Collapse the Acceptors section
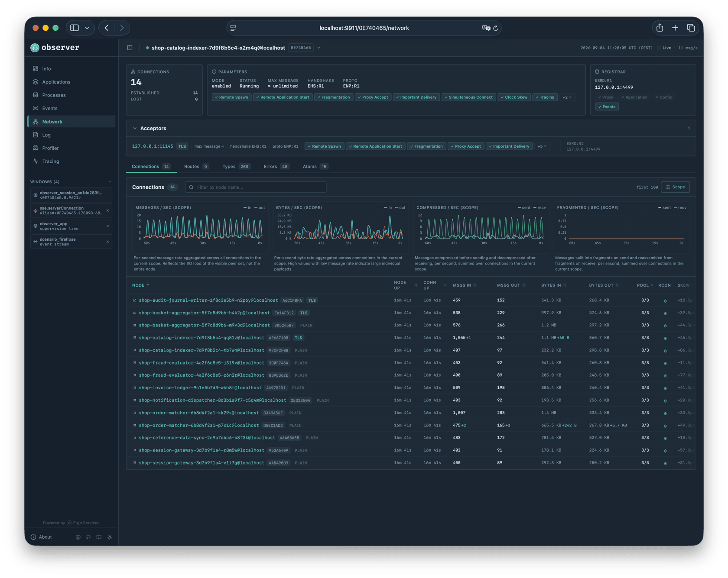 [x=135, y=128]
